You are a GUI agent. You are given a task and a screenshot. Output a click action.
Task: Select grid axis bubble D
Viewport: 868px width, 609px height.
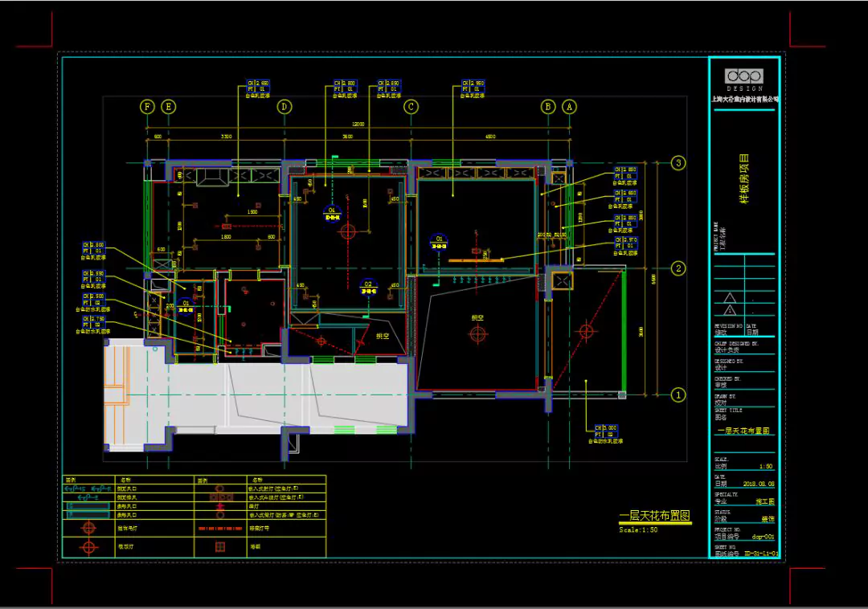pyautogui.click(x=284, y=106)
